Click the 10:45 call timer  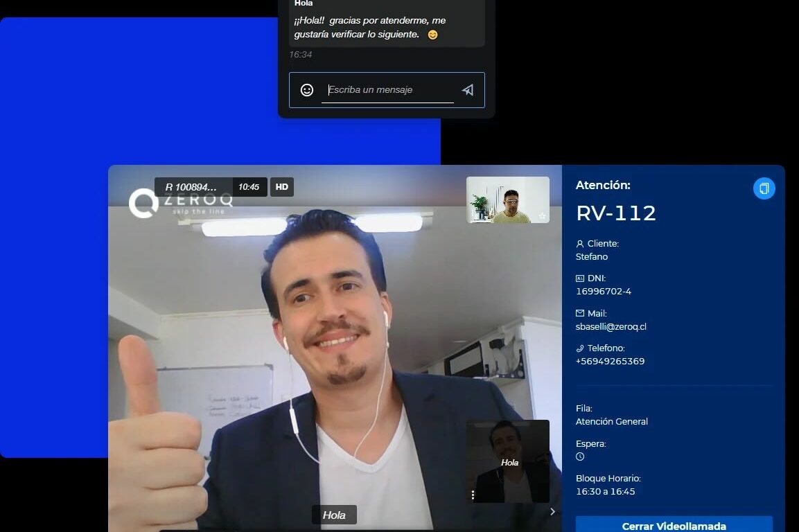[249, 187]
